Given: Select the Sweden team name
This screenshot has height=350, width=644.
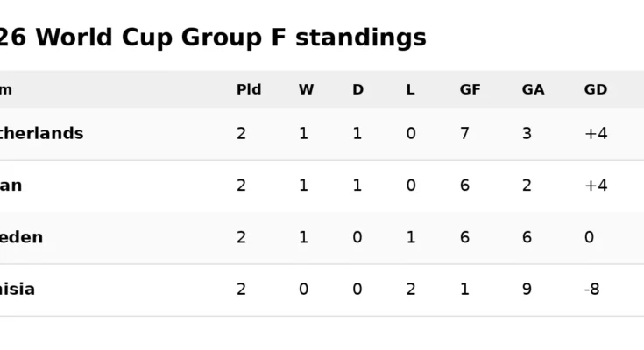Looking at the screenshot, I should click(x=21, y=237).
